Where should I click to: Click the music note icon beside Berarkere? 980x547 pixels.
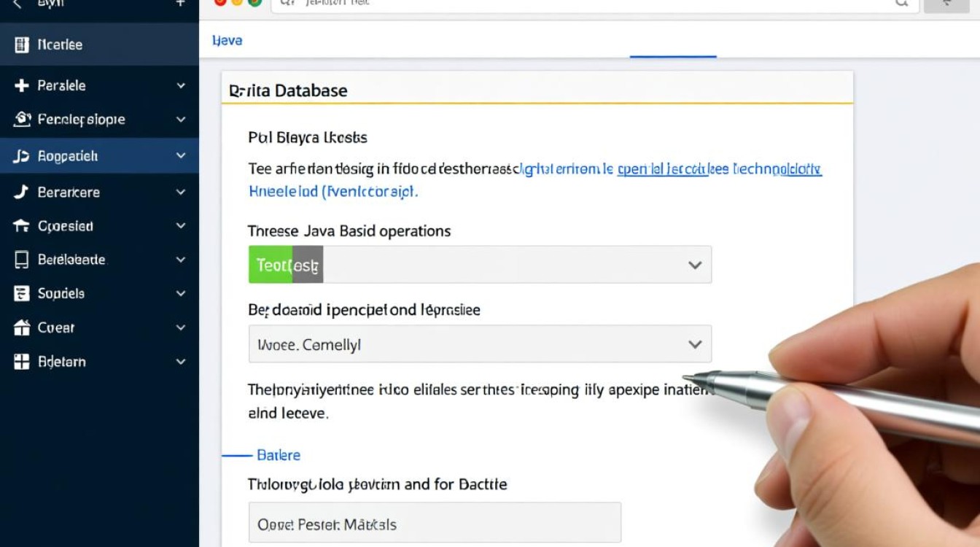pos(21,193)
